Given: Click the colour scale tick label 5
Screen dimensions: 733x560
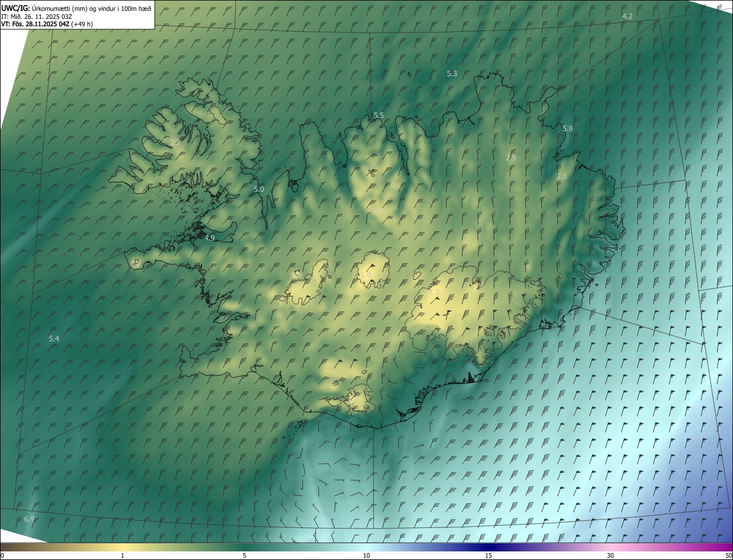Looking at the screenshot, I should click(x=245, y=555).
